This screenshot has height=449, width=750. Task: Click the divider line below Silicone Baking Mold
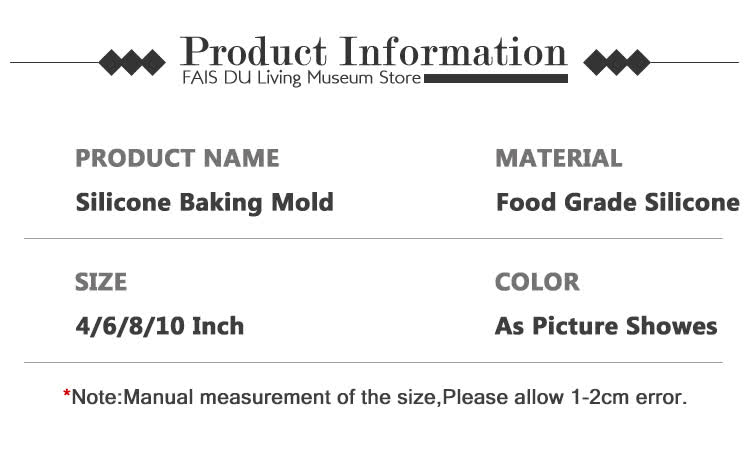pyautogui.click(x=373, y=238)
